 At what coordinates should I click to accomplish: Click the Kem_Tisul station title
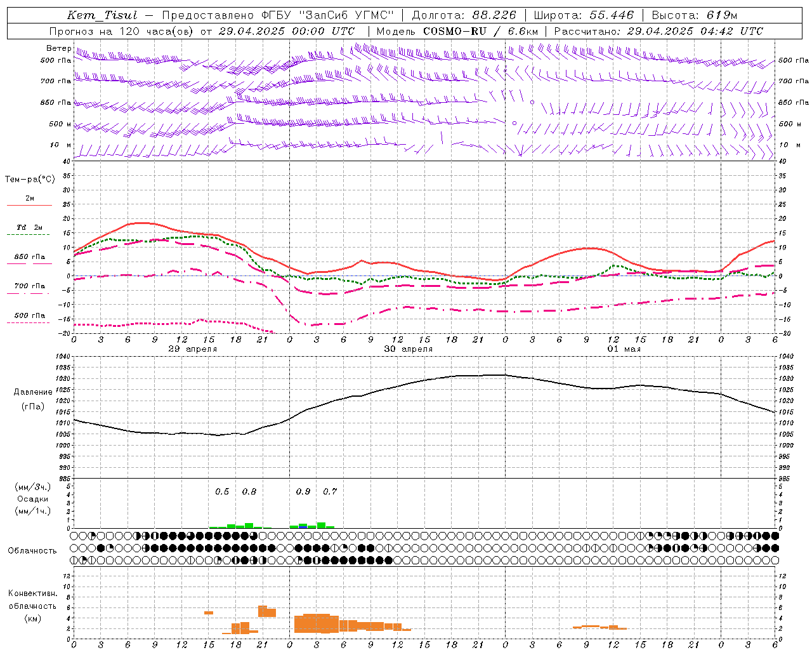tap(102, 15)
